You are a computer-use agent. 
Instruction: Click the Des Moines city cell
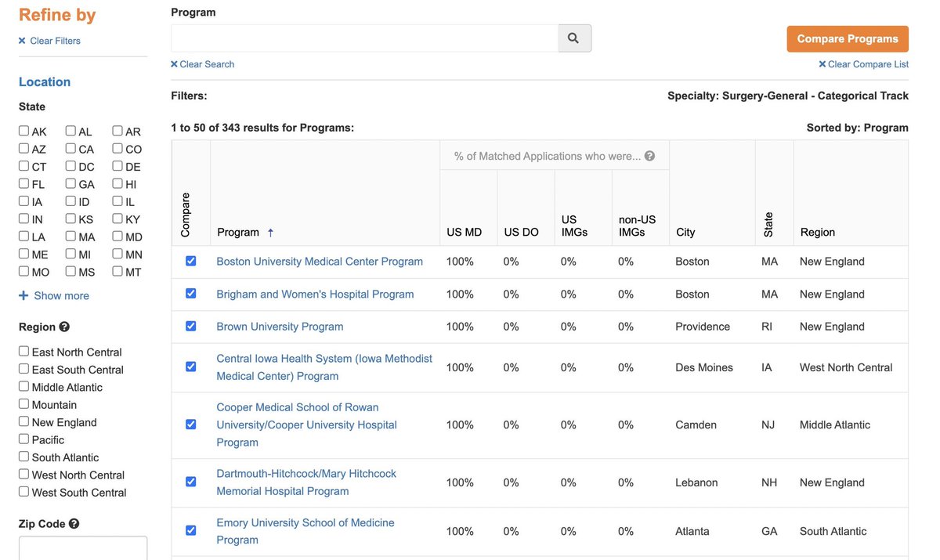[704, 367]
